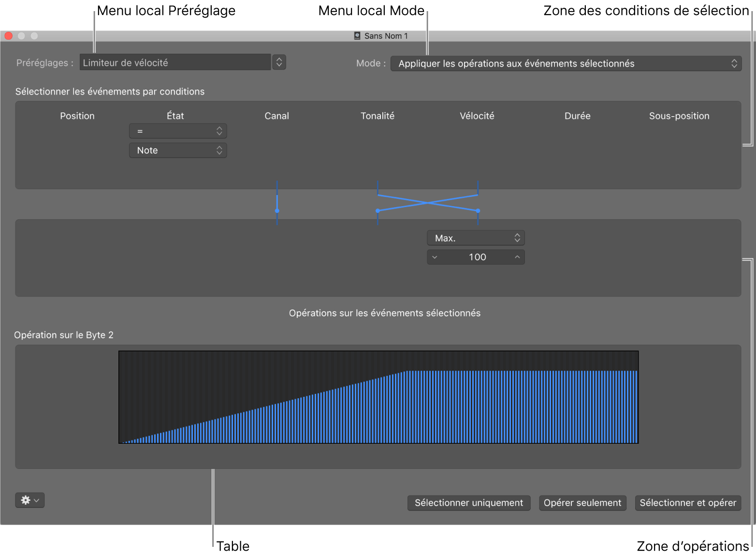Increase the velocity value with up arrow

tap(517, 257)
